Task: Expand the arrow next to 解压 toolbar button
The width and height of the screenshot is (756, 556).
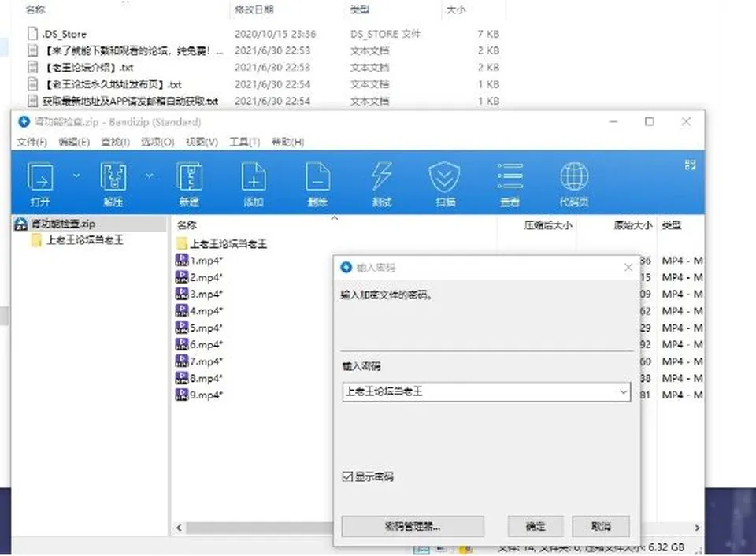Action: pos(150,176)
